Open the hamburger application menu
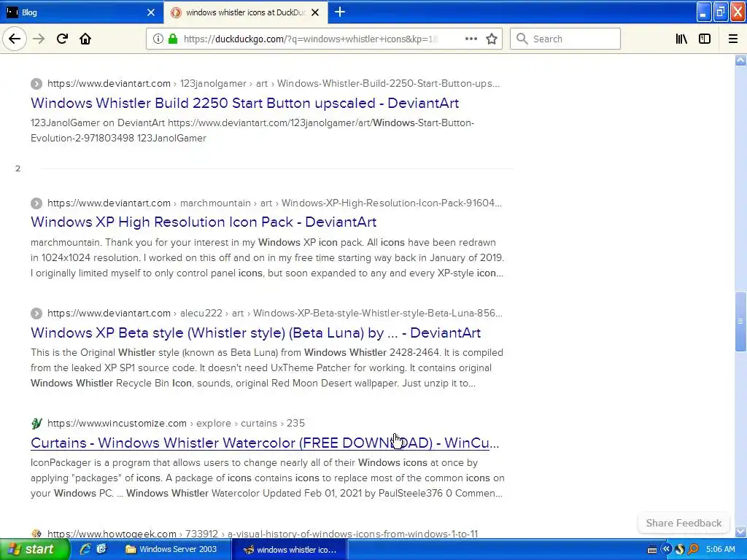Viewport: 747px width, 560px height. [x=732, y=39]
